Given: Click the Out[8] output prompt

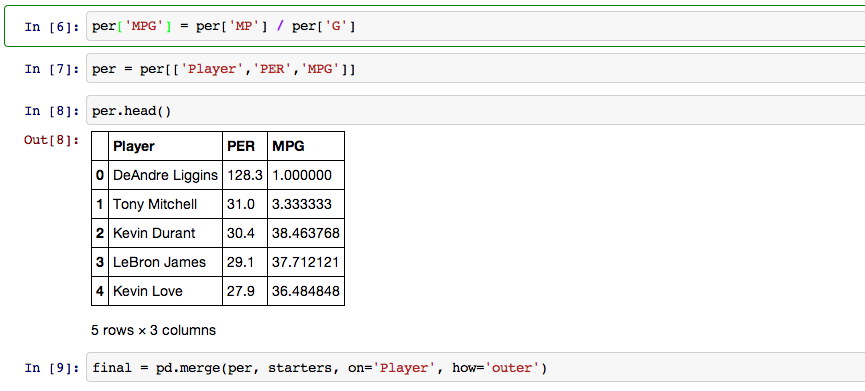Looking at the screenshot, I should 52,140.
